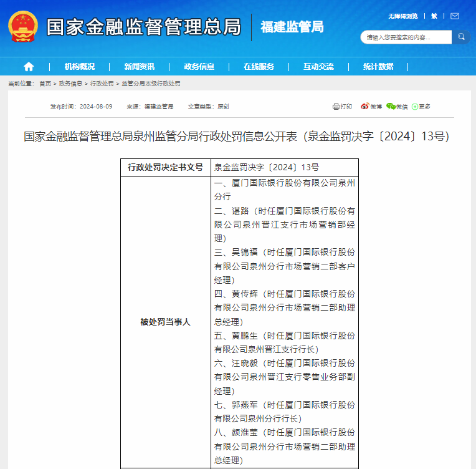Click the 被处罚当事人 table cell

[x=166, y=322]
